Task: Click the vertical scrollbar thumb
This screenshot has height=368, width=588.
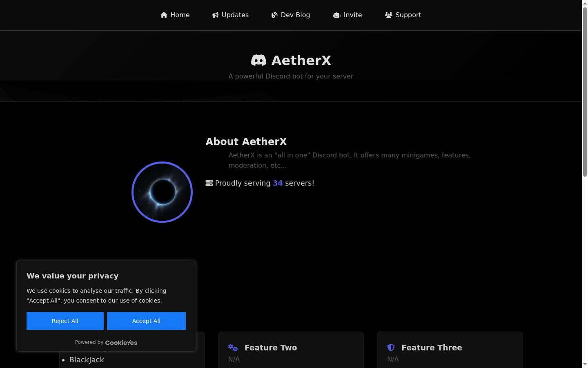Action: (585, 92)
